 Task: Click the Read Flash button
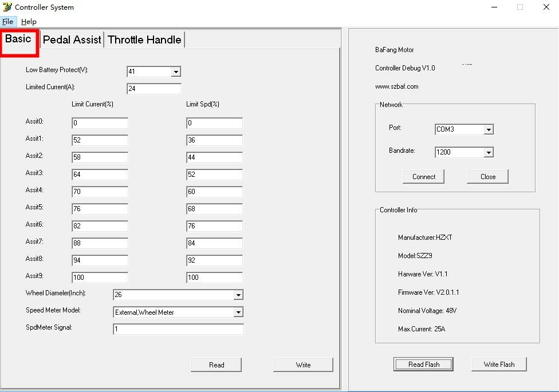click(423, 364)
